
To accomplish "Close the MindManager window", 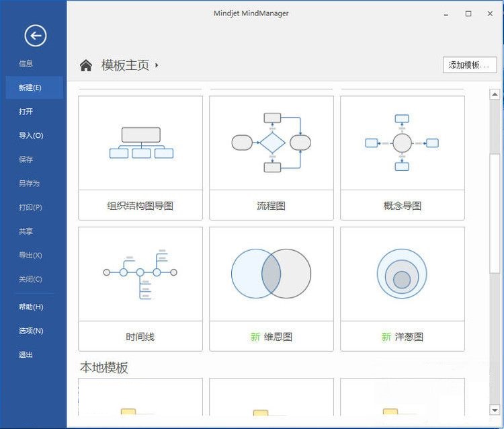I will [490, 13].
